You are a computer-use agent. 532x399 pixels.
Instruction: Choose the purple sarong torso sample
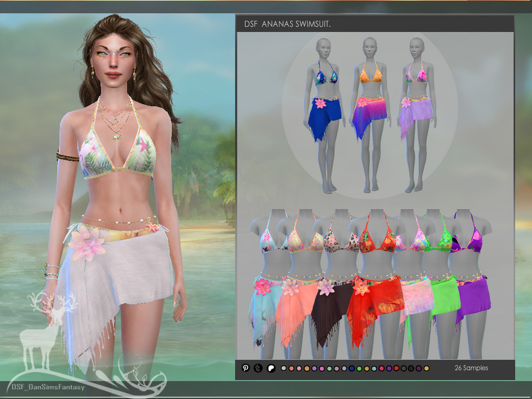(472, 283)
